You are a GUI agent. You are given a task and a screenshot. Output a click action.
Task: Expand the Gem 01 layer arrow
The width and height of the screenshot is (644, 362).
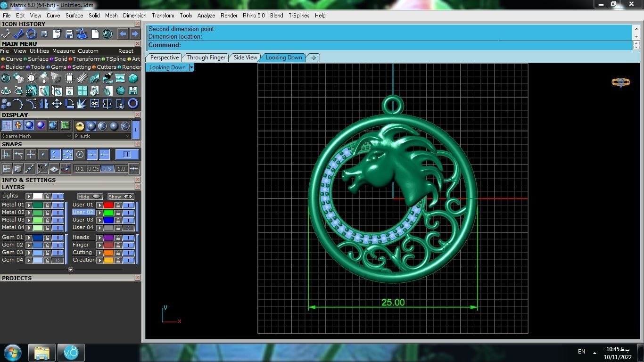29,238
